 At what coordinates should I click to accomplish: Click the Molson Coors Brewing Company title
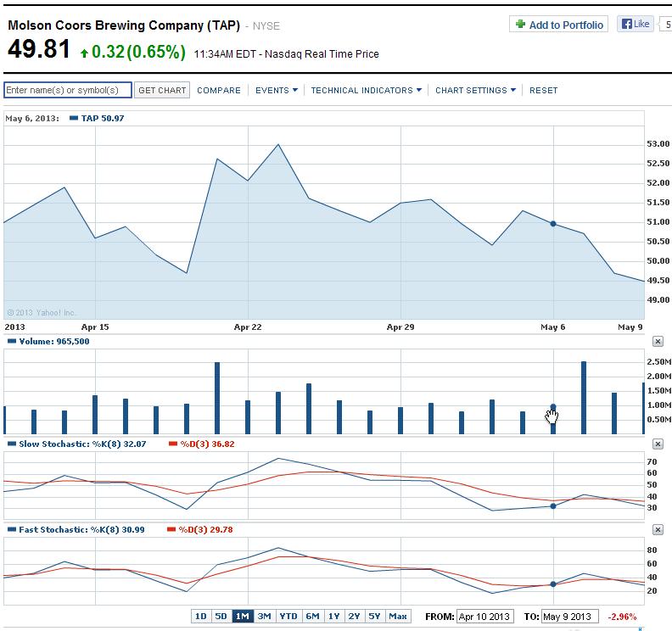pyautogui.click(x=124, y=25)
